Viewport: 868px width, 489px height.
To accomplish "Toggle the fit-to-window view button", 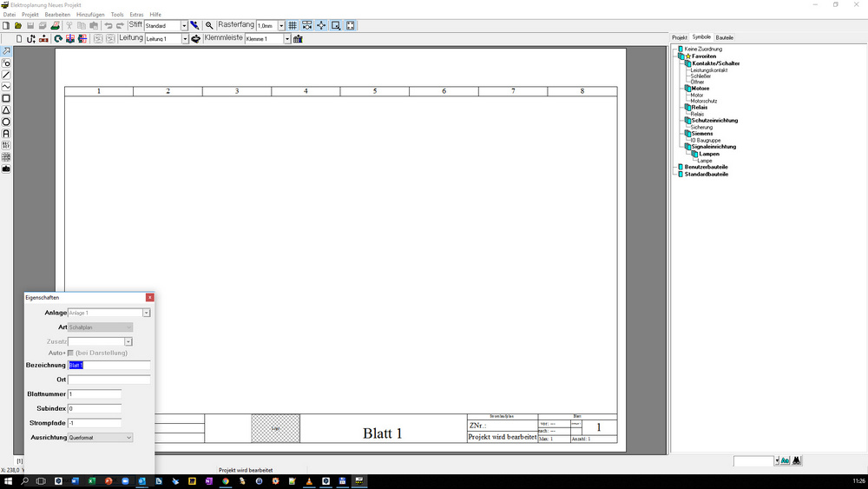I will pos(351,26).
